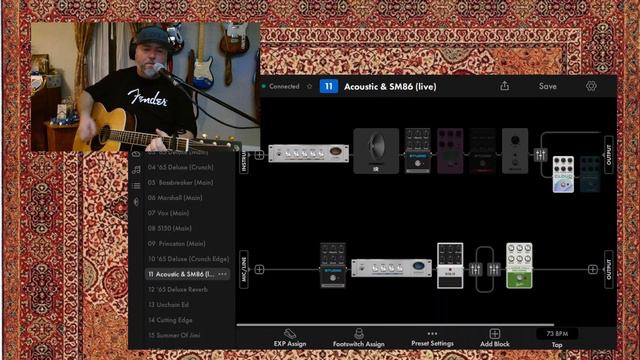Click the webcam video overlay of the guitarist

(146, 87)
